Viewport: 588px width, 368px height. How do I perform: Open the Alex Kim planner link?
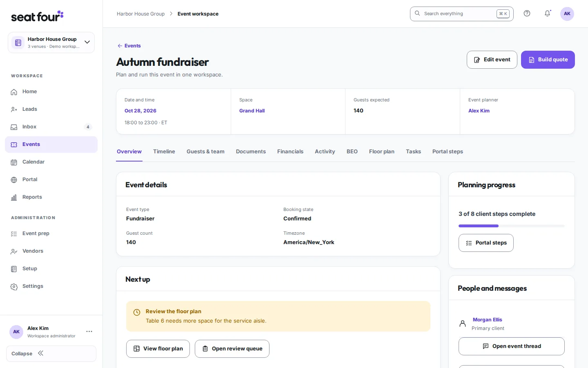pos(479,111)
